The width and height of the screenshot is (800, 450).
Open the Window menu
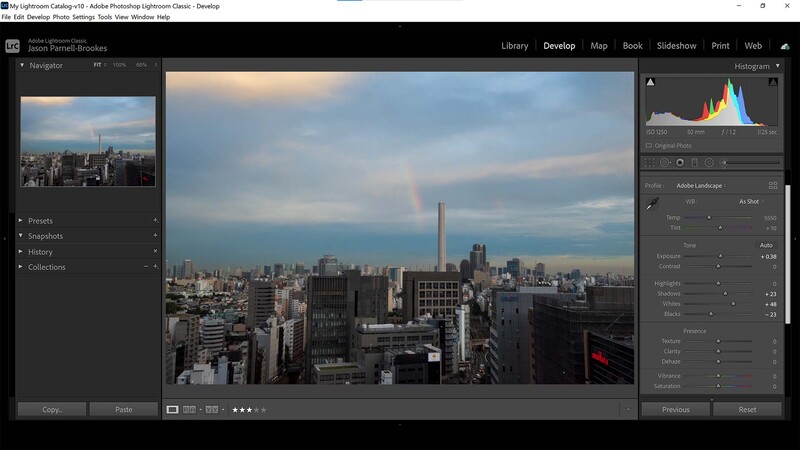click(x=142, y=17)
